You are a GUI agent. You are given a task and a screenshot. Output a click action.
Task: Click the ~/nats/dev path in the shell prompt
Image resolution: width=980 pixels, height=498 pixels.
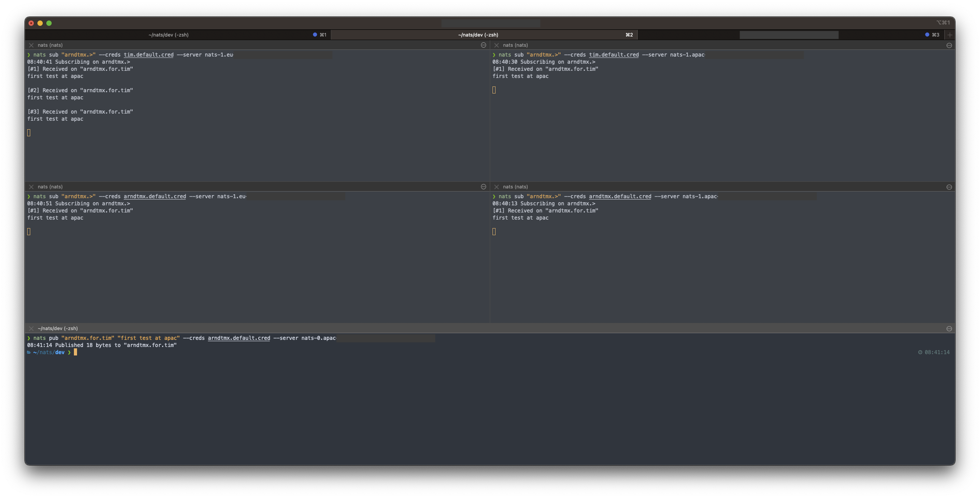pos(50,352)
